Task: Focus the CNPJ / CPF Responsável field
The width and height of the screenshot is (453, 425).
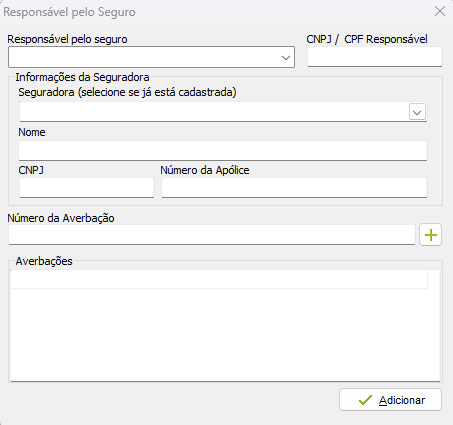Action: coord(375,57)
